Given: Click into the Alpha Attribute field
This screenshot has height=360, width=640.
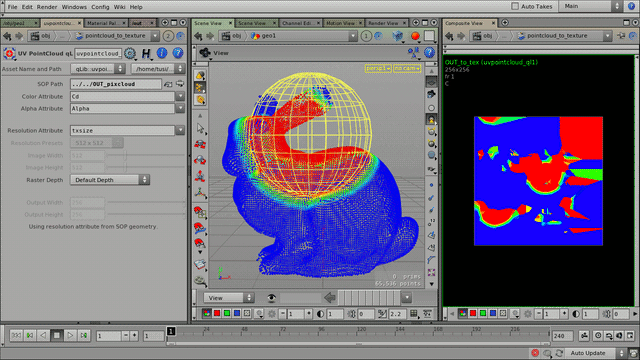Looking at the screenshot, I should (x=122, y=109).
